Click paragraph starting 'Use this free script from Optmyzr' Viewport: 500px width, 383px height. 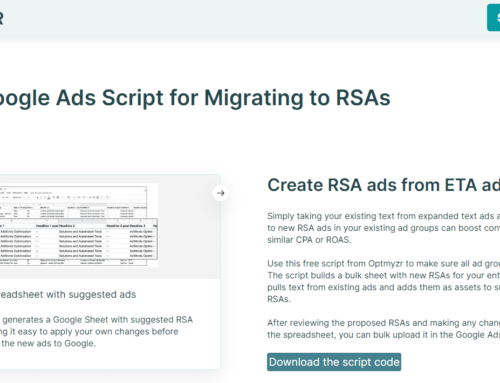383,281
